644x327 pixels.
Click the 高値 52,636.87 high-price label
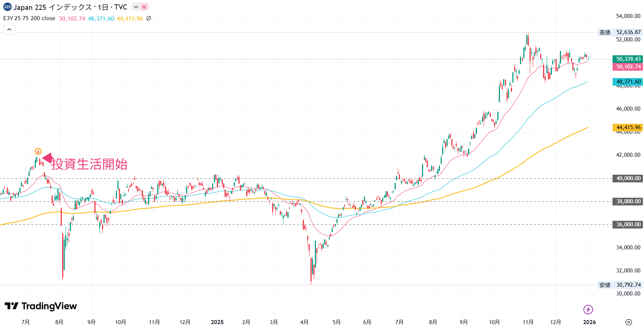tap(620, 32)
